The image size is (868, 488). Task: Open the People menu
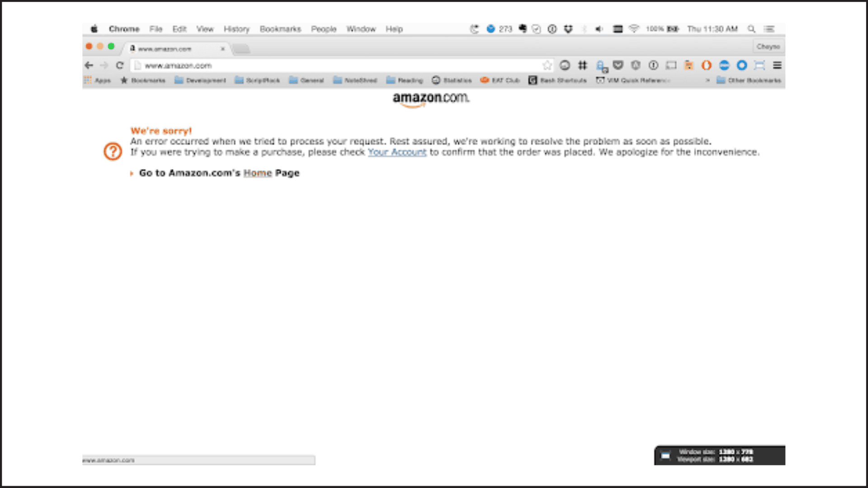click(x=324, y=29)
